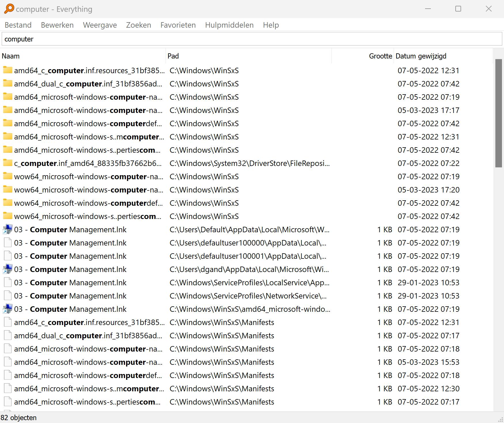Open the Hulpmiddelen menu

(x=229, y=25)
